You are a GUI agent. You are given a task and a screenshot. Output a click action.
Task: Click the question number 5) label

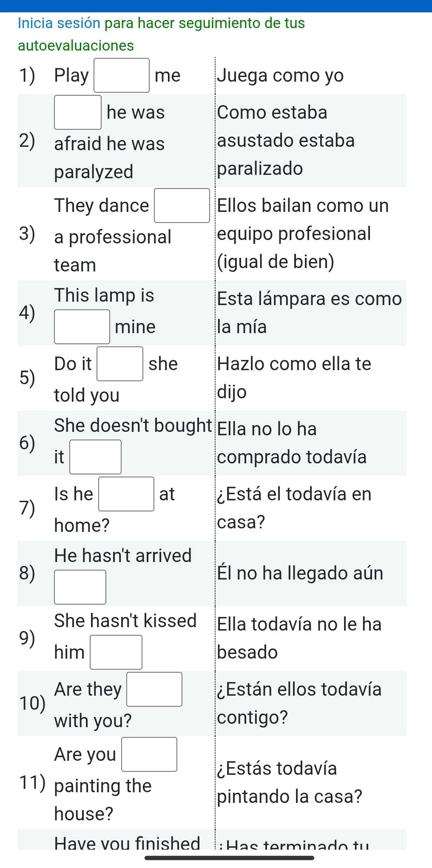pyautogui.click(x=27, y=378)
